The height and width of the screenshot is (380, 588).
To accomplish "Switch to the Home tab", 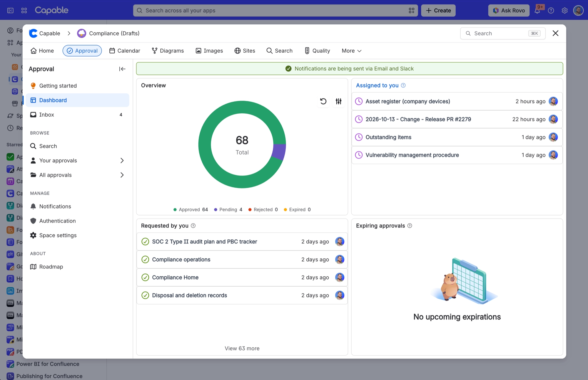I will click(42, 51).
